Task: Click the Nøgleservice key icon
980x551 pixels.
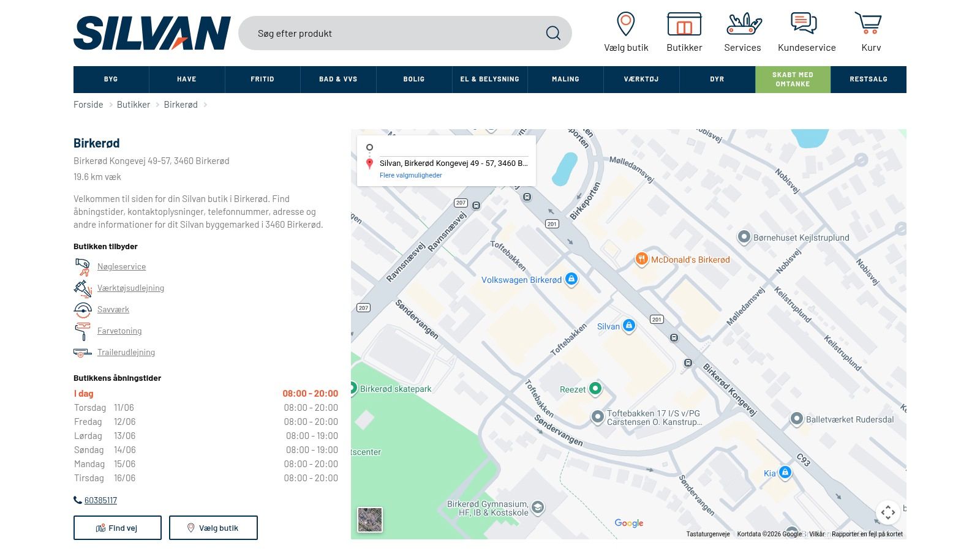Action: point(83,267)
